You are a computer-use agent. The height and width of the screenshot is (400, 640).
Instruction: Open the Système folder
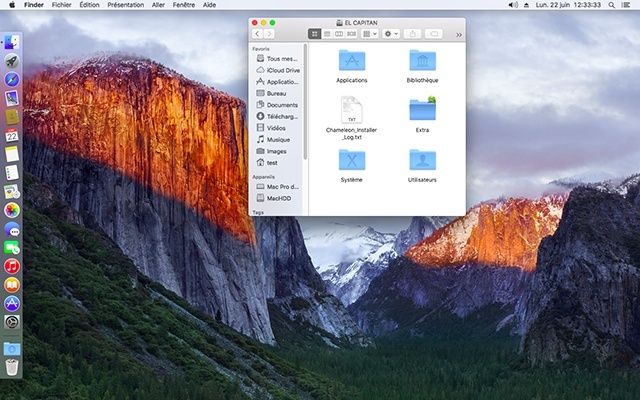click(x=352, y=160)
